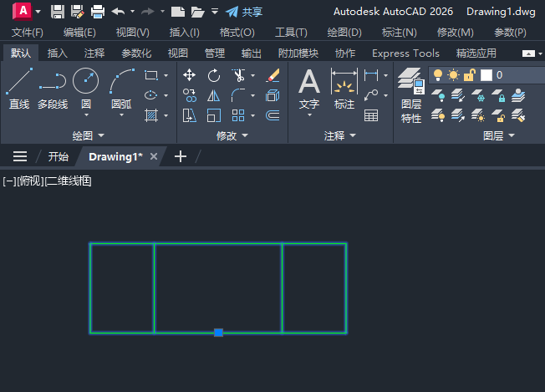Click the Hatch tool icon
545x392 pixels.
pos(151,115)
